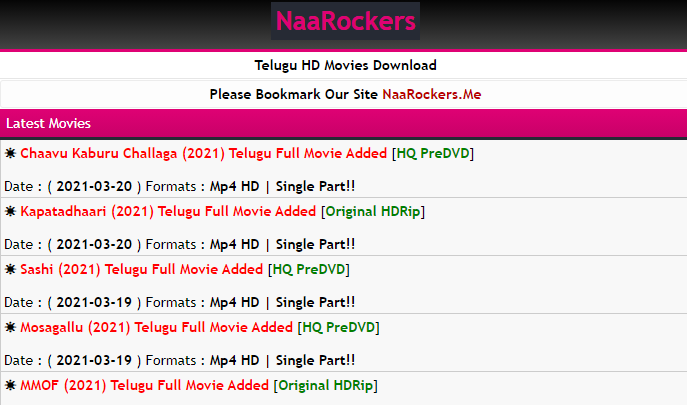The height and width of the screenshot is (405, 687).
Task: Click HQ PreDVD tag on Sashi
Action: click(309, 269)
